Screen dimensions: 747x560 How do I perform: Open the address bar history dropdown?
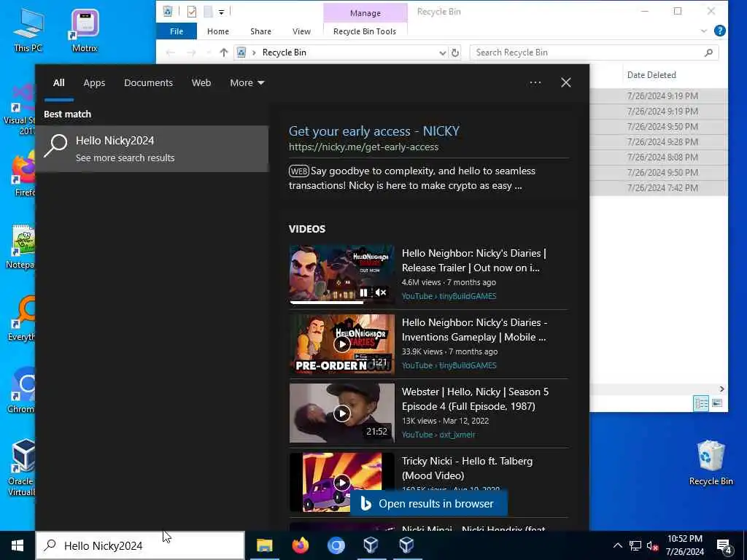tap(442, 52)
